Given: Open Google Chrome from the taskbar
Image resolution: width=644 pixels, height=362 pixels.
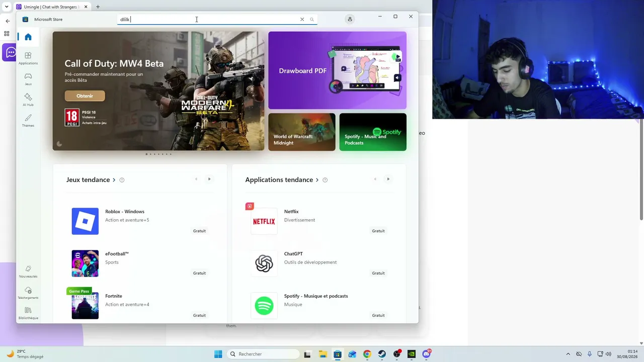Looking at the screenshot, I should 367,354.
